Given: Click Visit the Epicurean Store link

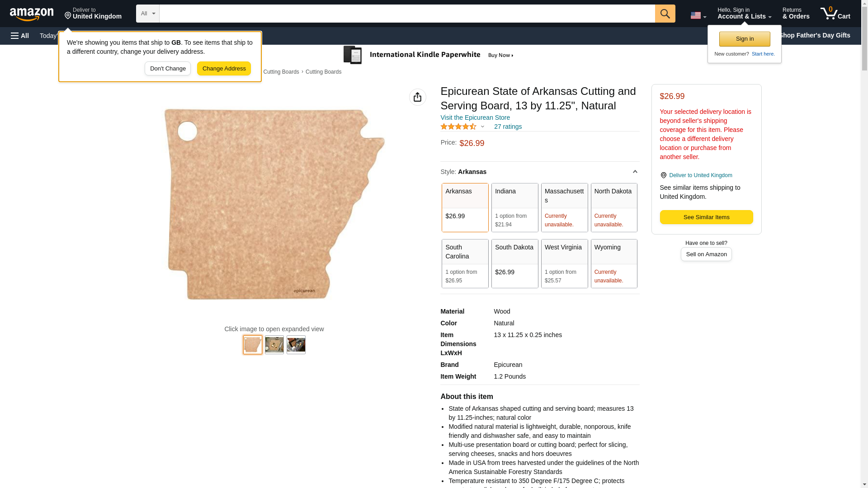Looking at the screenshot, I should (475, 117).
